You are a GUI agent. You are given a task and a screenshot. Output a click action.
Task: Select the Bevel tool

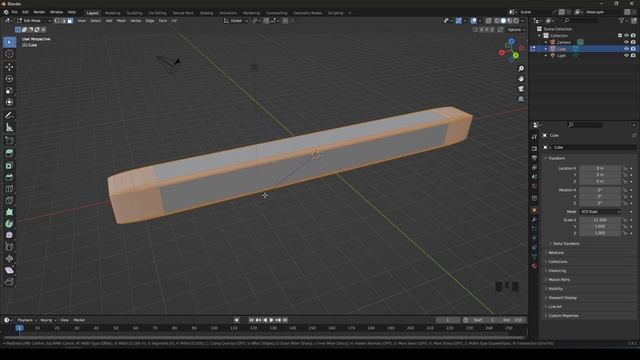[9, 177]
